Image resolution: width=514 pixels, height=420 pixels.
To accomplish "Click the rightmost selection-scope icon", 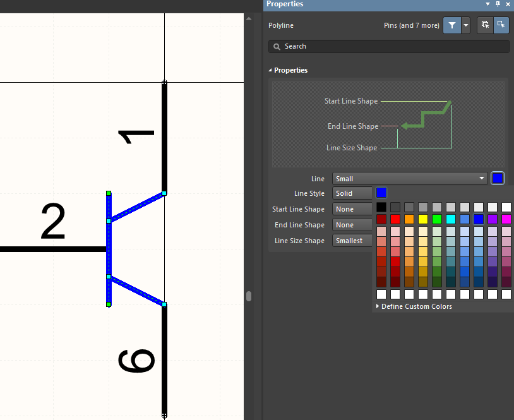I will tap(501, 25).
